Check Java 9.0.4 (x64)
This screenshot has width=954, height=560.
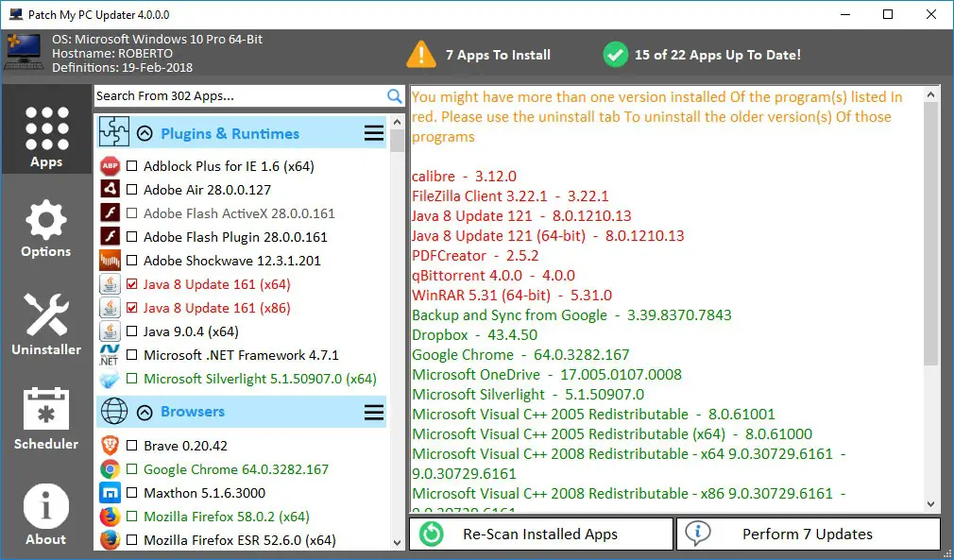pyautogui.click(x=131, y=331)
